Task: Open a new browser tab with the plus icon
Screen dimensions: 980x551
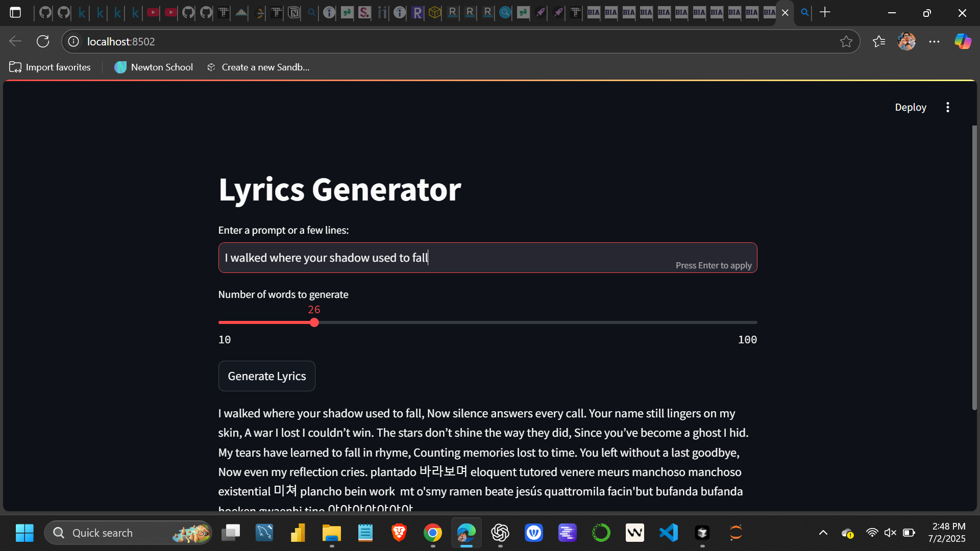Action: coord(825,12)
